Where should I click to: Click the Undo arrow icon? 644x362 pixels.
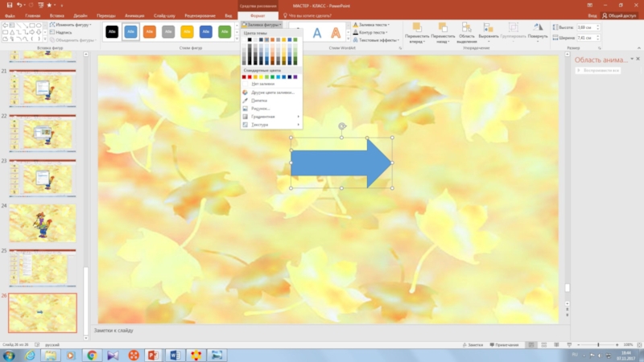[19, 6]
